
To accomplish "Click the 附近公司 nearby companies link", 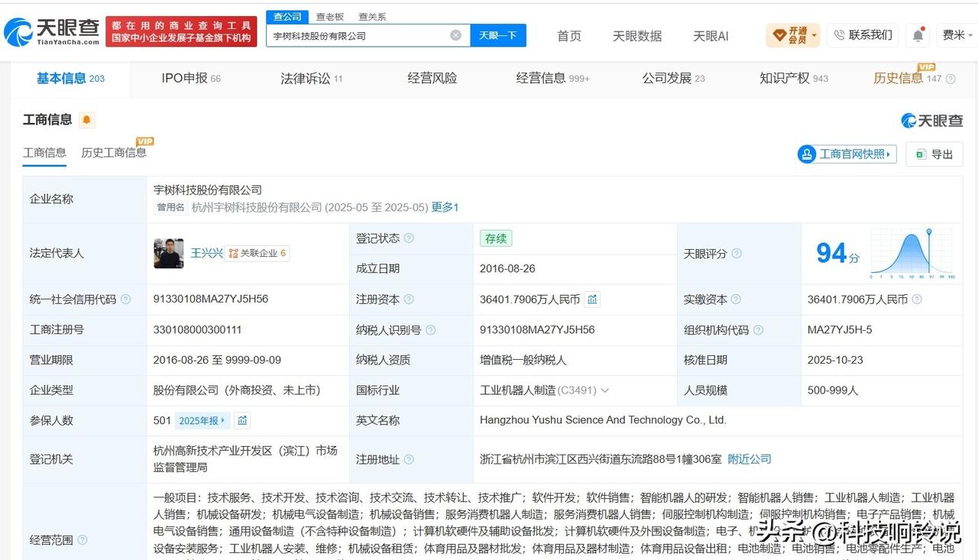I will point(750,459).
